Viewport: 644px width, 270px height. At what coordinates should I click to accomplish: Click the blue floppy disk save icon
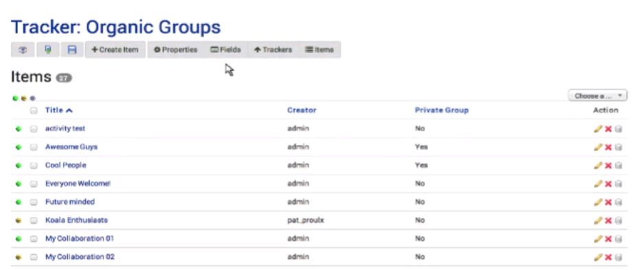72,49
